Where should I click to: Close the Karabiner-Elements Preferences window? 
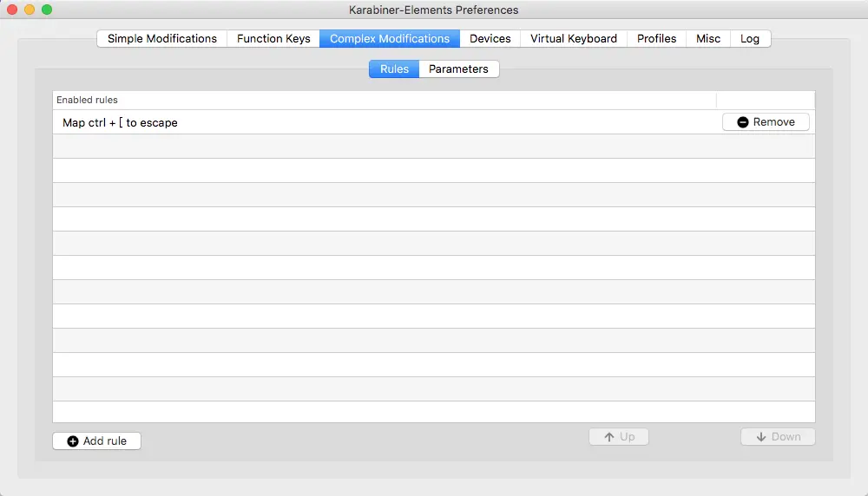[x=12, y=10]
